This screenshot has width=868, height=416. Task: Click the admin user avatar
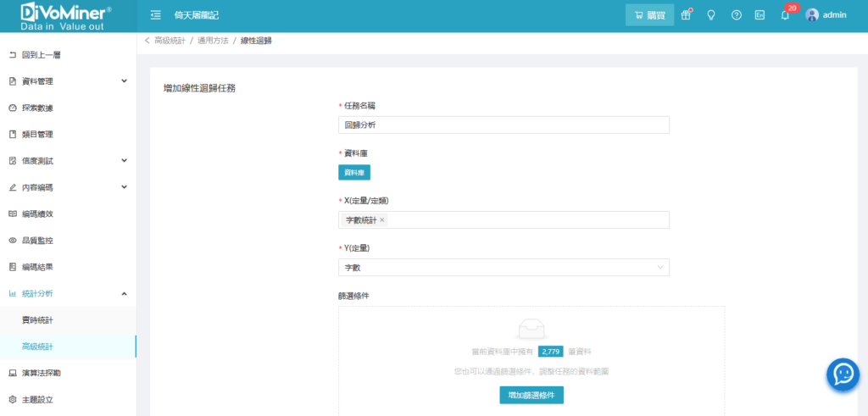[x=812, y=15]
